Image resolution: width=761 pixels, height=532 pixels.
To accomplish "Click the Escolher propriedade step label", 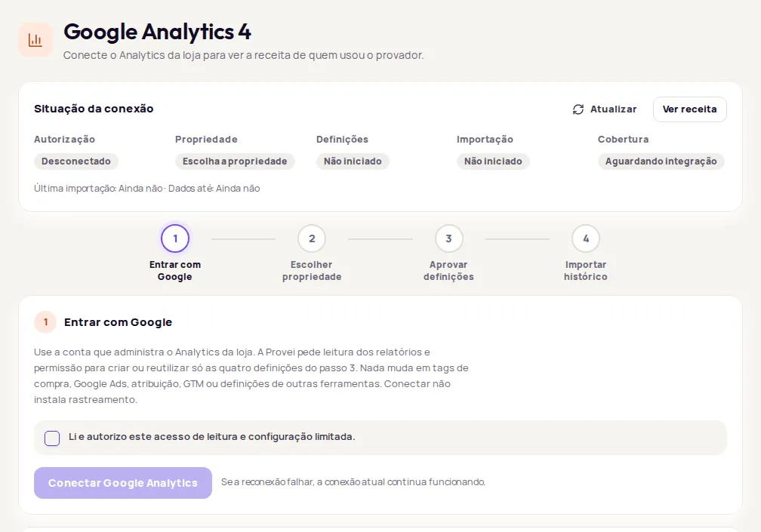I will [312, 271].
